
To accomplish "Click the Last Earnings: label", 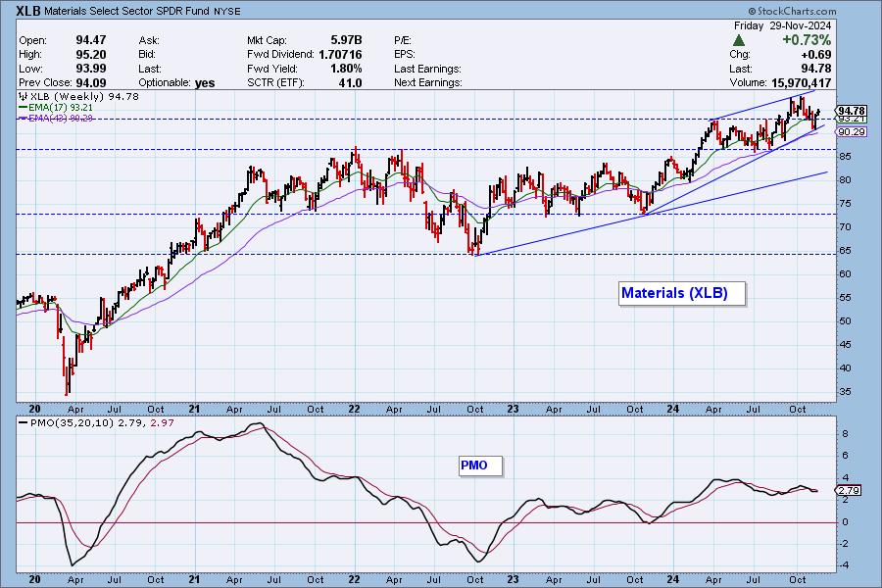I will point(427,69).
